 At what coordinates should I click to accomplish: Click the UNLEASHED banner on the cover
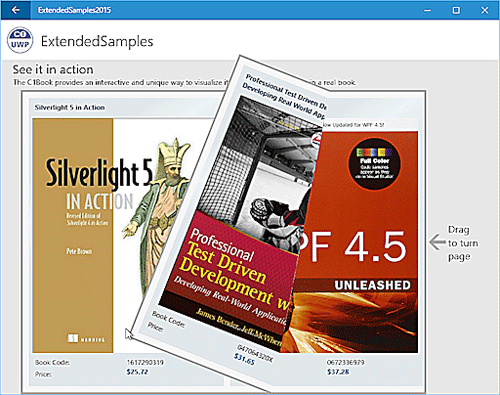pos(372,285)
